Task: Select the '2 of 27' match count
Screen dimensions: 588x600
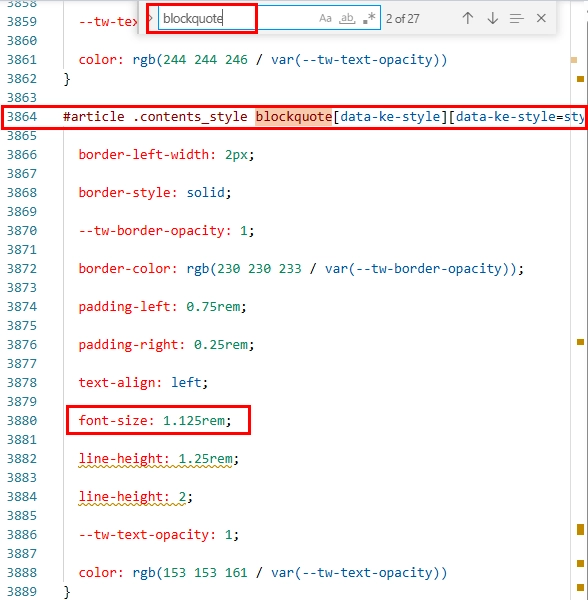Action: click(x=402, y=18)
